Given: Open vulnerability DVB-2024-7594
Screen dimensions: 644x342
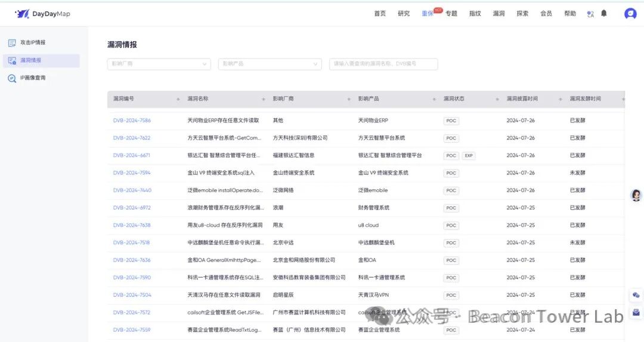Looking at the screenshot, I should [x=132, y=173].
